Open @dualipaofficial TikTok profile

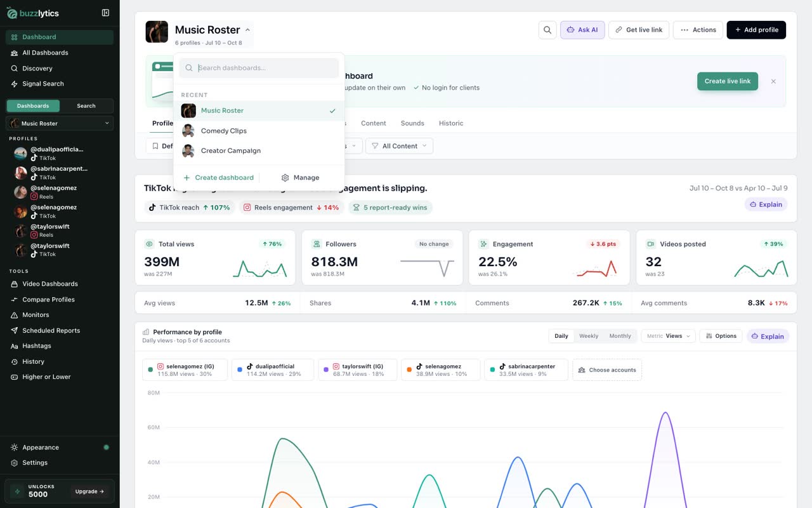point(61,153)
